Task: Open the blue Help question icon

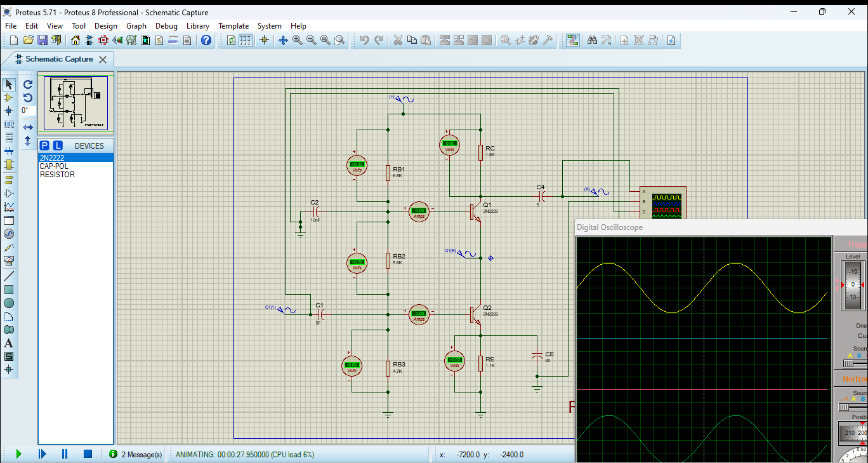Action: point(206,40)
